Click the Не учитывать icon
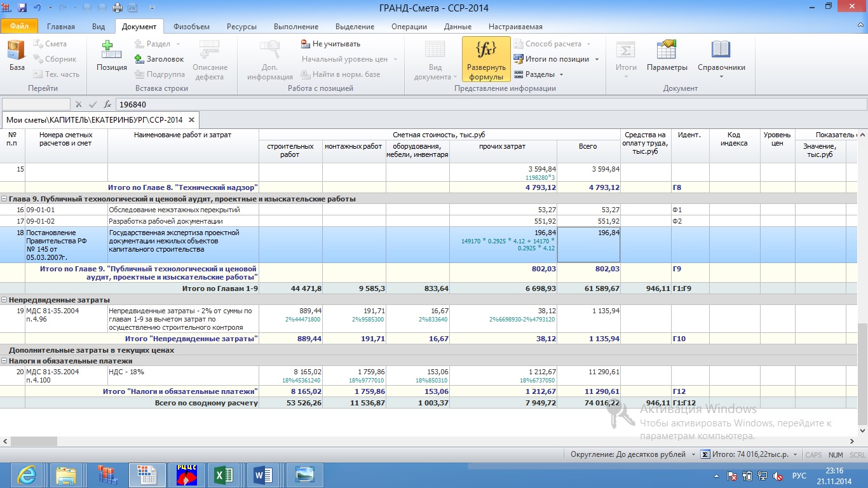 (306, 44)
